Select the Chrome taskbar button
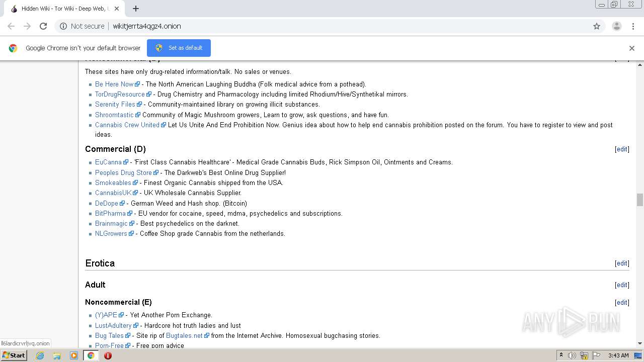Image resolution: width=644 pixels, height=362 pixels. [x=91, y=355]
